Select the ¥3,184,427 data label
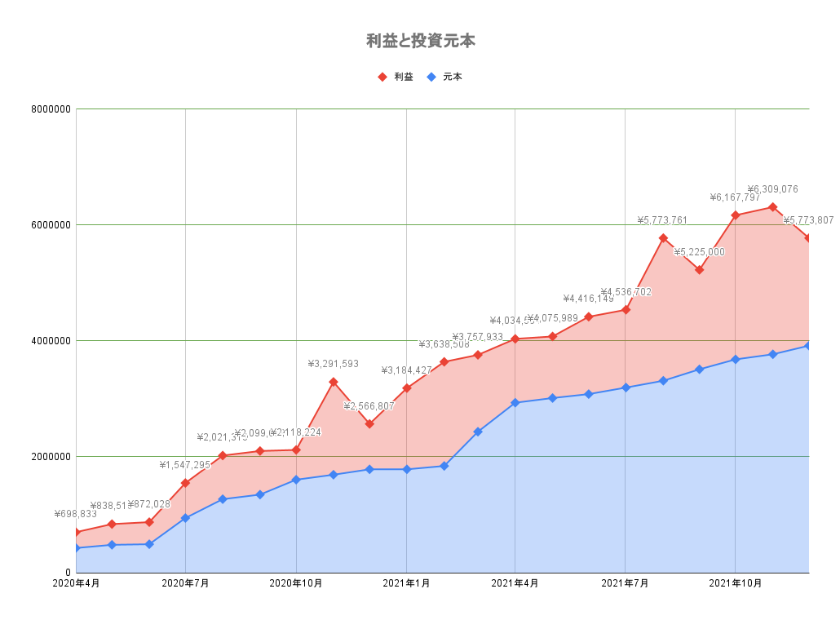This screenshot has width=840, height=620. pyautogui.click(x=406, y=370)
